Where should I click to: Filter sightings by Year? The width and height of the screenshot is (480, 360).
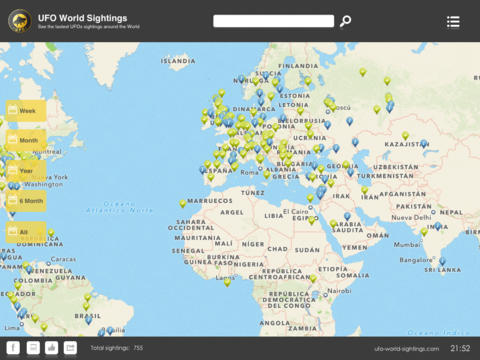click(x=26, y=171)
